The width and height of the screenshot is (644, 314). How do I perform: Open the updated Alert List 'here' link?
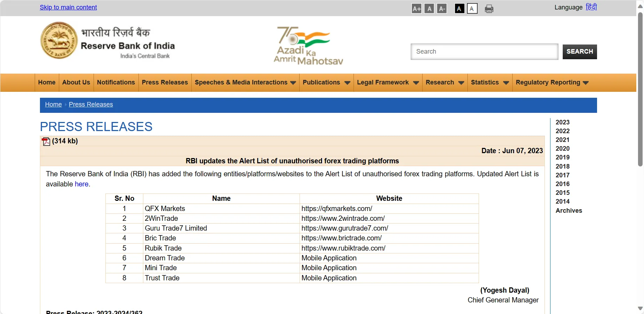(x=82, y=184)
